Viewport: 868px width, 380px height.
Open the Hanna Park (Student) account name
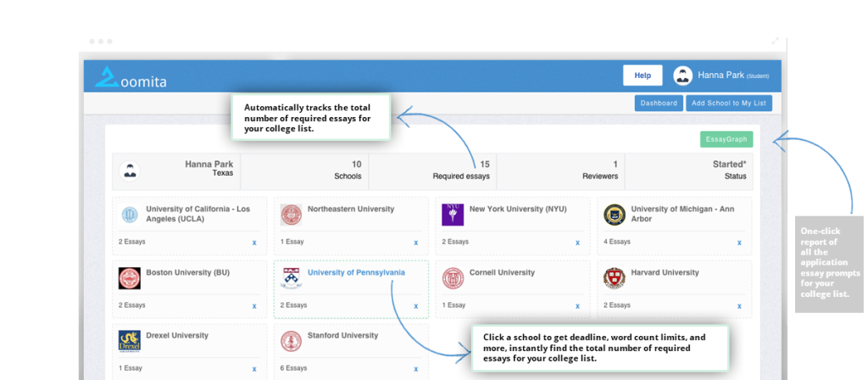coord(733,75)
